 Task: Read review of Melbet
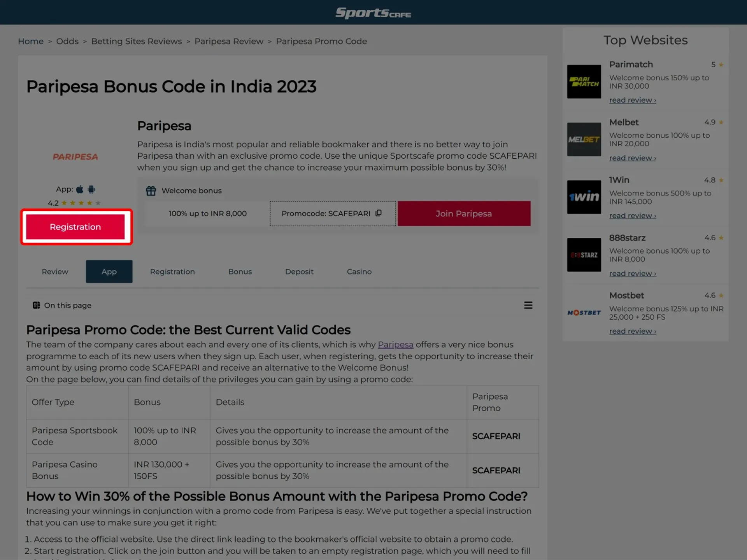[x=633, y=158]
